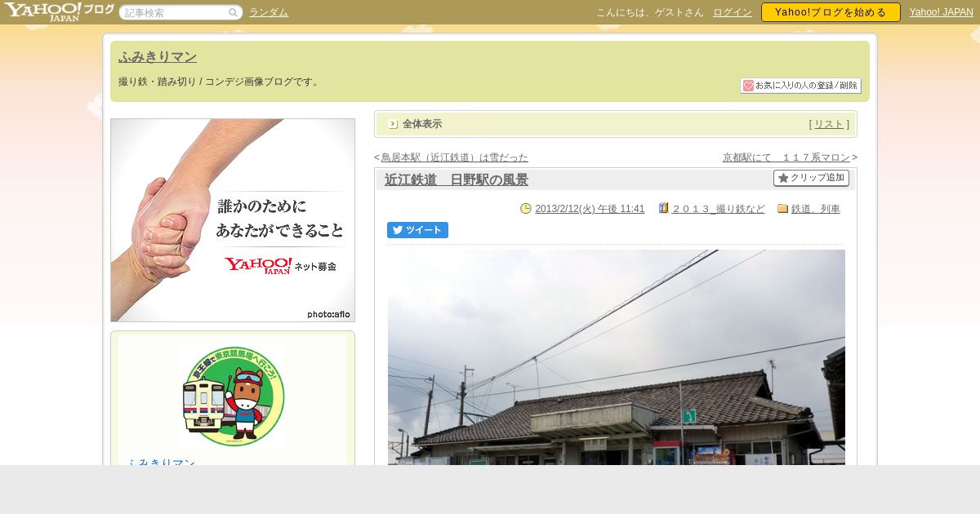Go to next post 京都駅にて １１７系マロン
The image size is (980, 514).
pos(786,157)
